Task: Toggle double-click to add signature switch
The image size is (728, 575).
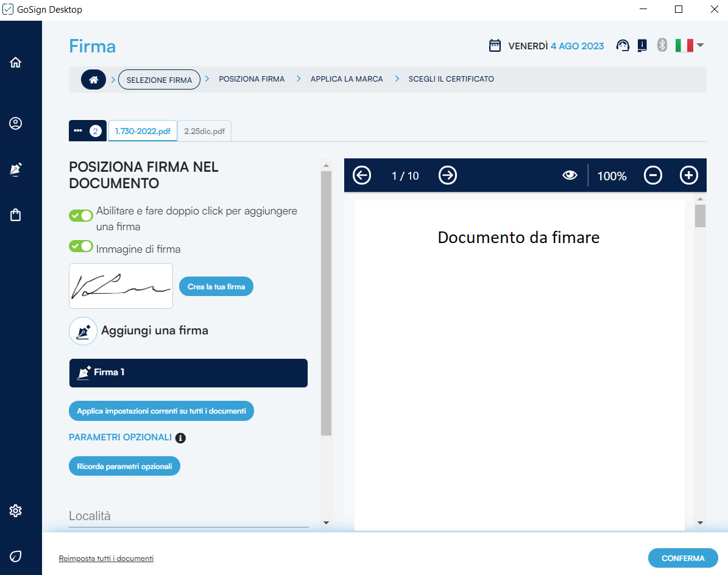Action: 81,216
